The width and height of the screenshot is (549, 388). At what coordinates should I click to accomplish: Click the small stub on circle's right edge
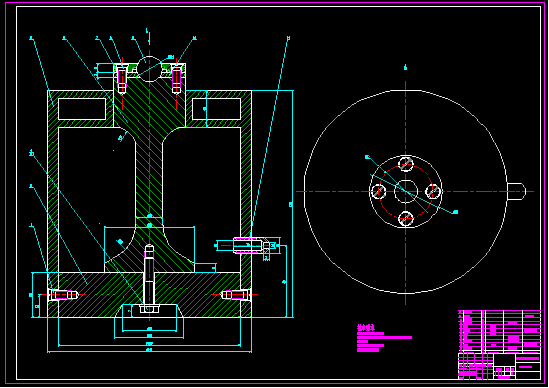pos(516,192)
